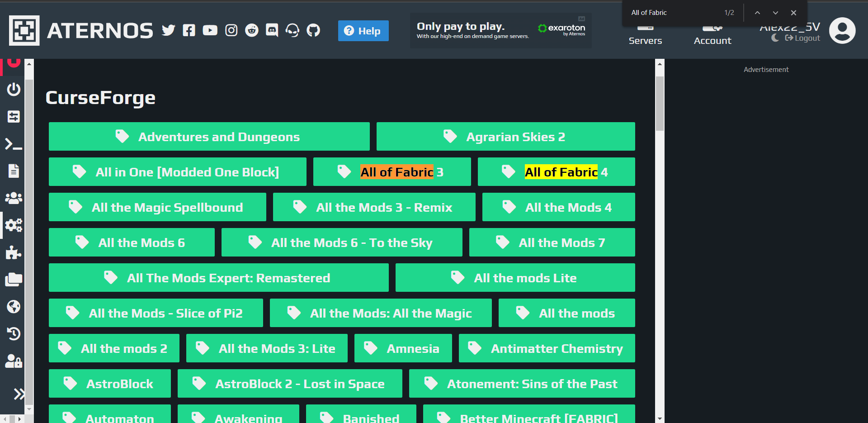The height and width of the screenshot is (423, 868).
Task: Open the Aternos Discord icon link
Action: [272, 30]
